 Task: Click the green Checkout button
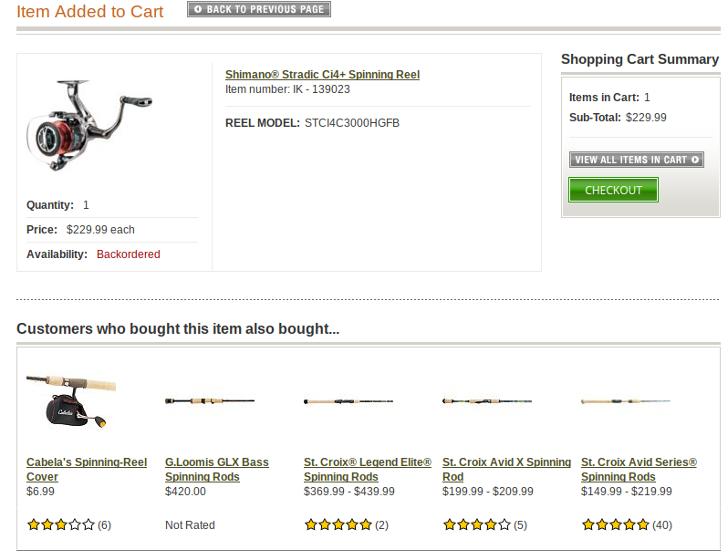pyautogui.click(x=613, y=190)
